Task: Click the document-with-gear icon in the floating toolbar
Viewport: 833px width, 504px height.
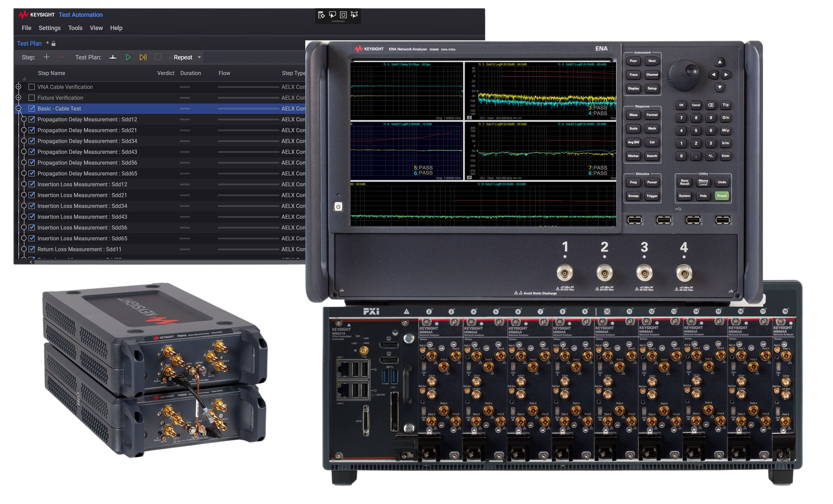Action: click(321, 15)
